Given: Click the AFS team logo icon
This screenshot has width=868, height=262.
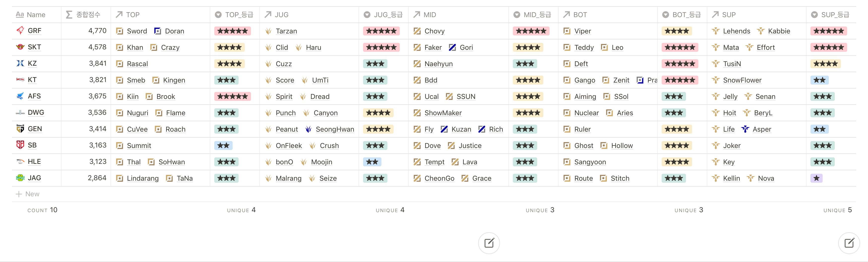Looking at the screenshot, I should [x=20, y=96].
